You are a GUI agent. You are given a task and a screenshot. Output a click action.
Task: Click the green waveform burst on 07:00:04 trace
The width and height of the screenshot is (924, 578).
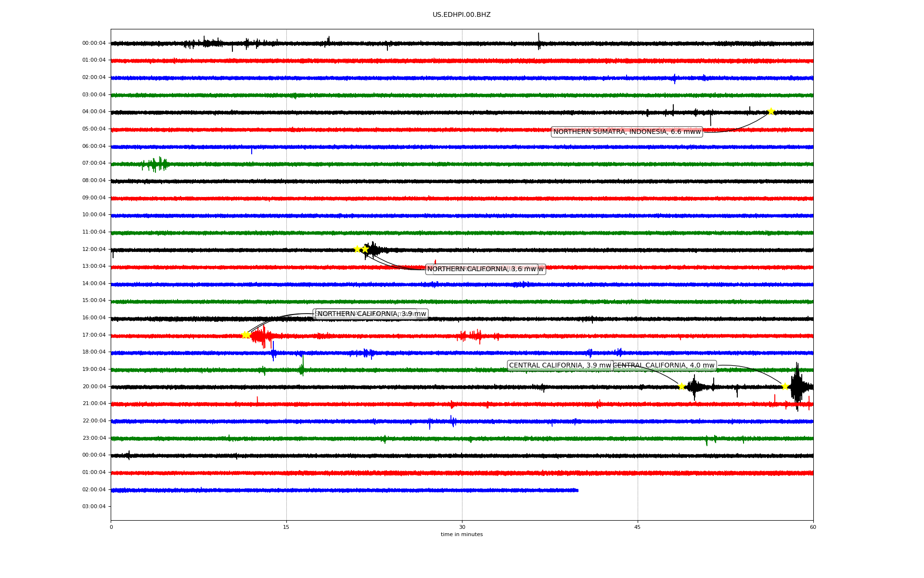point(155,164)
